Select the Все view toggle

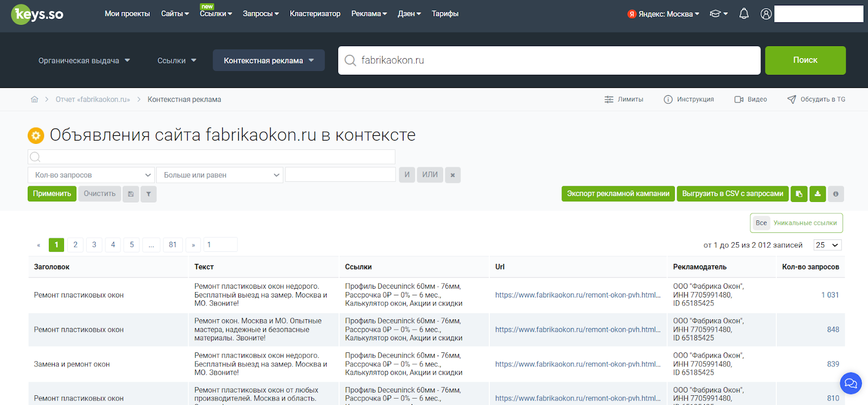click(x=761, y=223)
